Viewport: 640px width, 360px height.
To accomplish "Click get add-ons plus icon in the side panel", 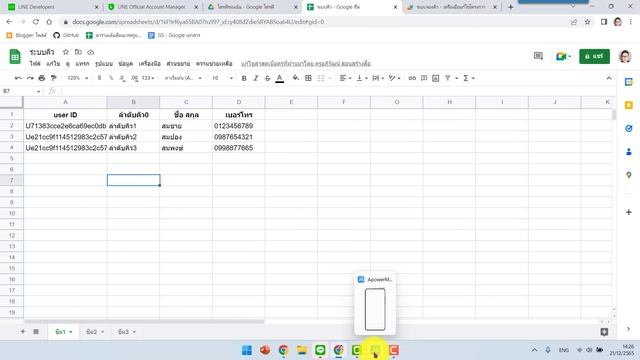I will point(629,212).
